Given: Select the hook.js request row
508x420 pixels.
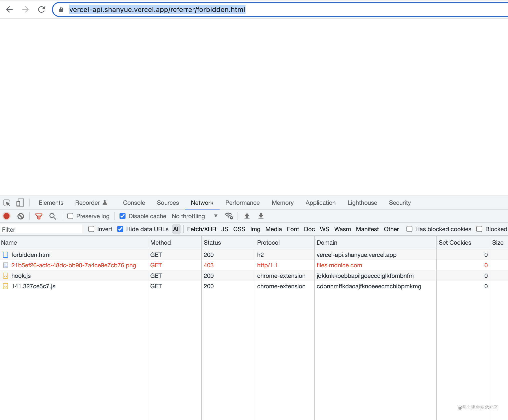Looking at the screenshot, I should click(x=254, y=276).
